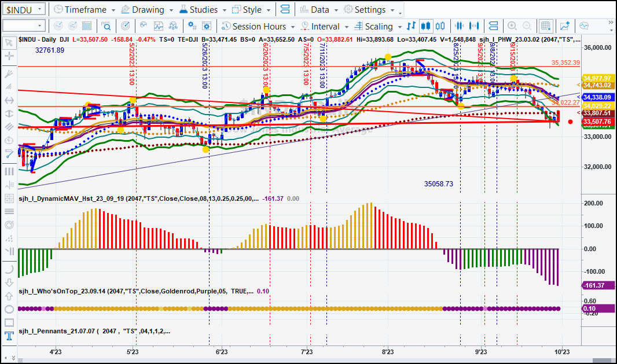Open the Settings menu
617x364 pixels.
[x=365, y=9]
